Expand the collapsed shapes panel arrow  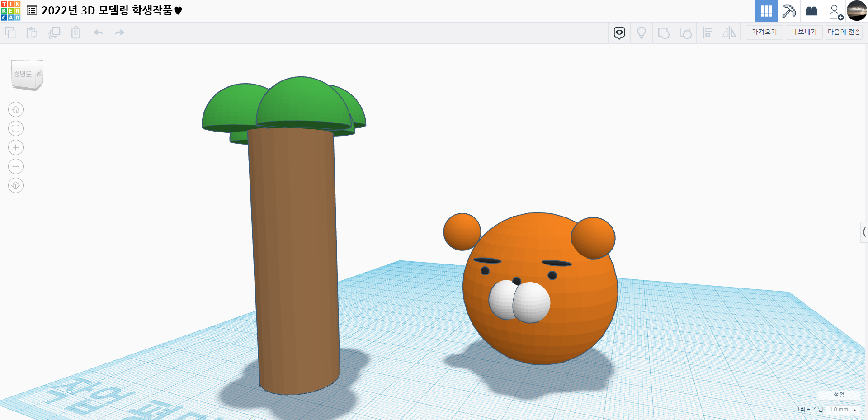pos(864,232)
